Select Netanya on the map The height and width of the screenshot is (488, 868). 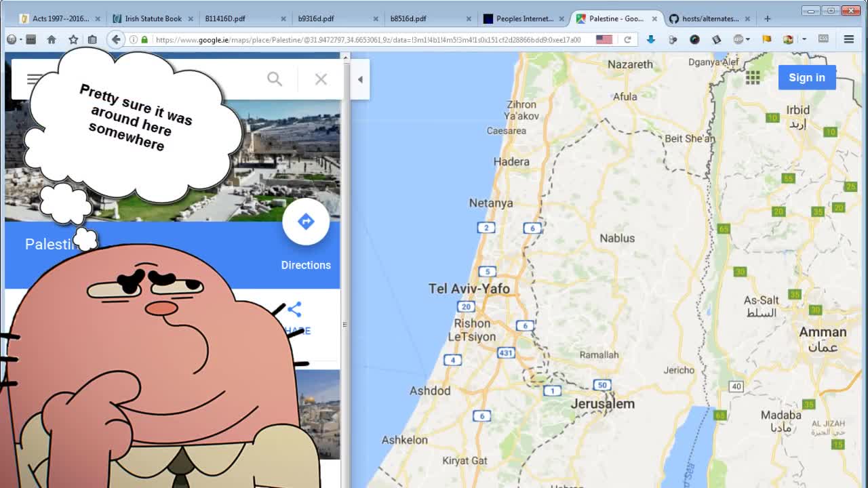coord(491,203)
